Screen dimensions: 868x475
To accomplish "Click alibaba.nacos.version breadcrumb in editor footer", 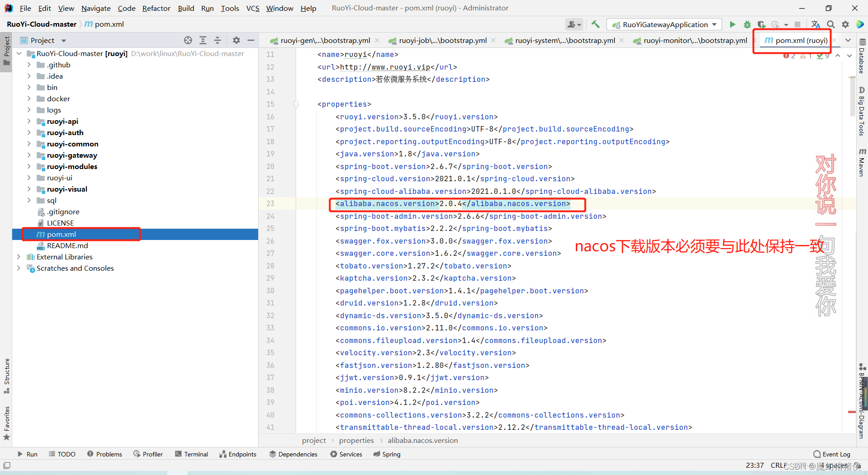I will [x=423, y=440].
